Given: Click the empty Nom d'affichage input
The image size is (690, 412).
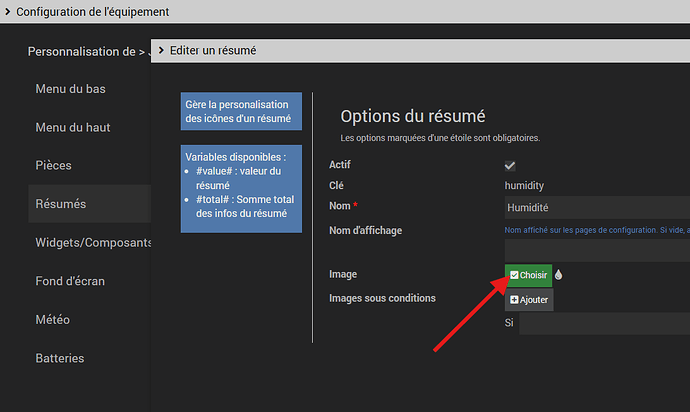Looking at the screenshot, I should [x=597, y=250].
